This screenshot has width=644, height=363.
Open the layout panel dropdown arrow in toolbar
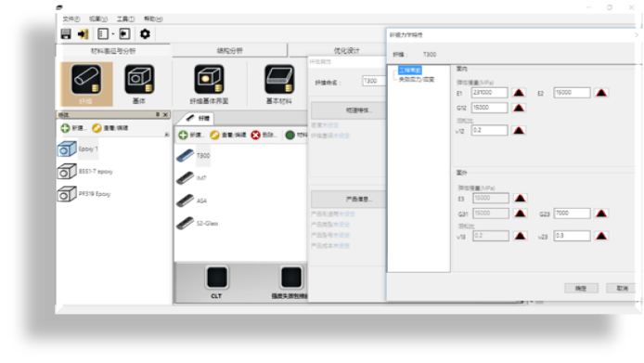(x=113, y=33)
